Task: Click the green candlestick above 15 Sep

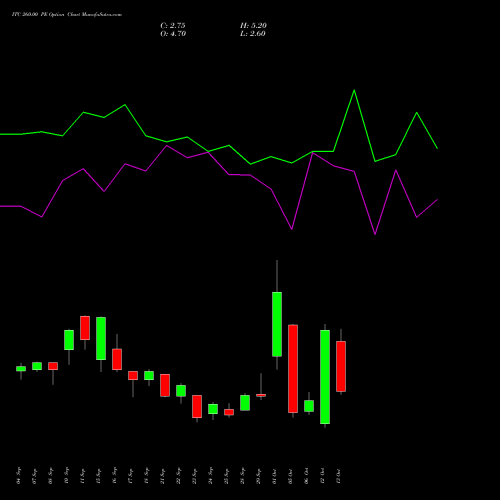Action: (x=101, y=338)
